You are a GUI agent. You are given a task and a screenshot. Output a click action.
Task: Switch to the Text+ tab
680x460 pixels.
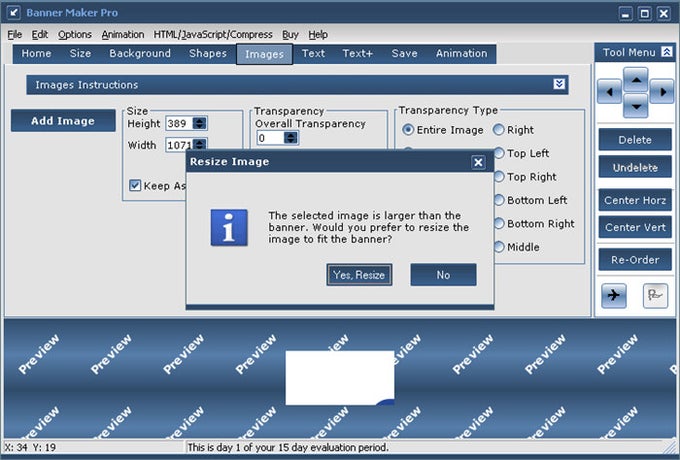click(357, 53)
